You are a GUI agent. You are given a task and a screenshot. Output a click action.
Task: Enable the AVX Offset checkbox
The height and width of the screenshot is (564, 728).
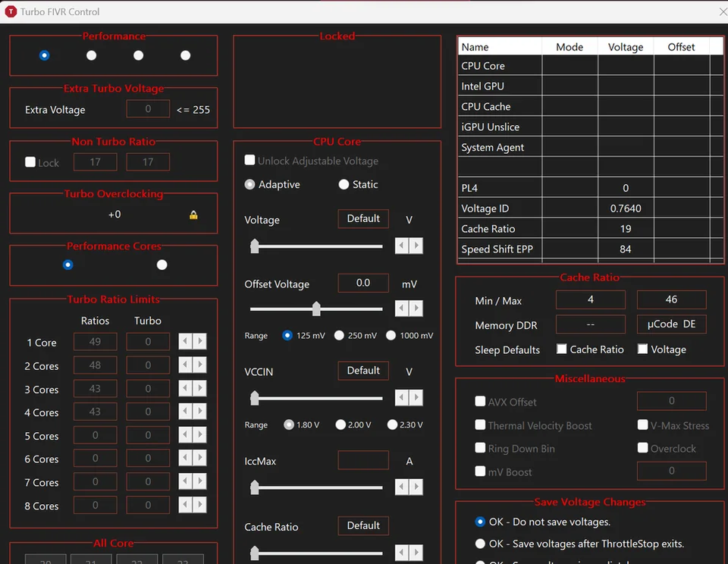click(x=480, y=401)
